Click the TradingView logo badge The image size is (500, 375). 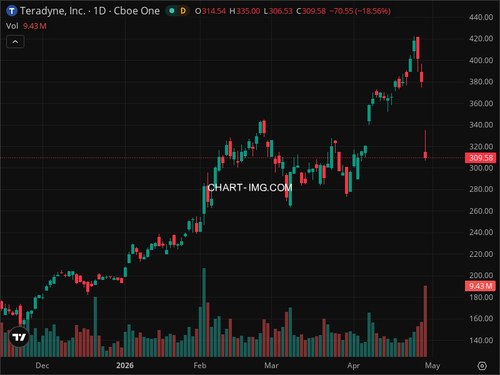tap(19, 337)
